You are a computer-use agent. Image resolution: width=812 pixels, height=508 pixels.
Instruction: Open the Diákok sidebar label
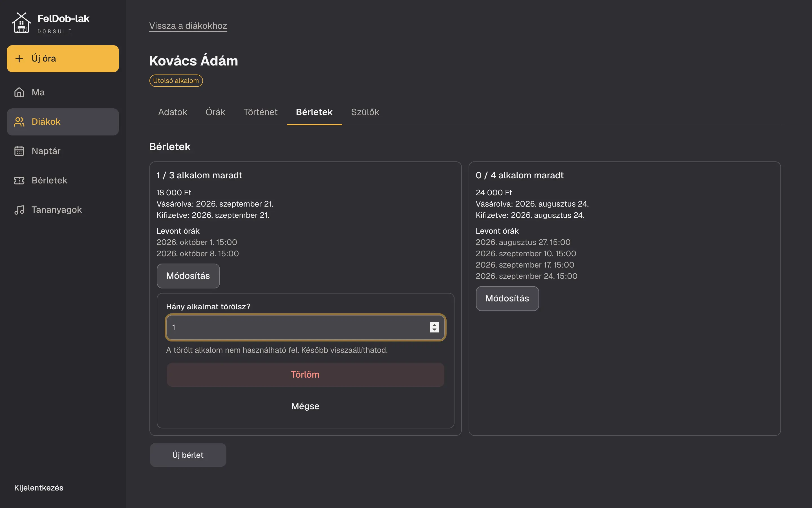click(x=46, y=122)
